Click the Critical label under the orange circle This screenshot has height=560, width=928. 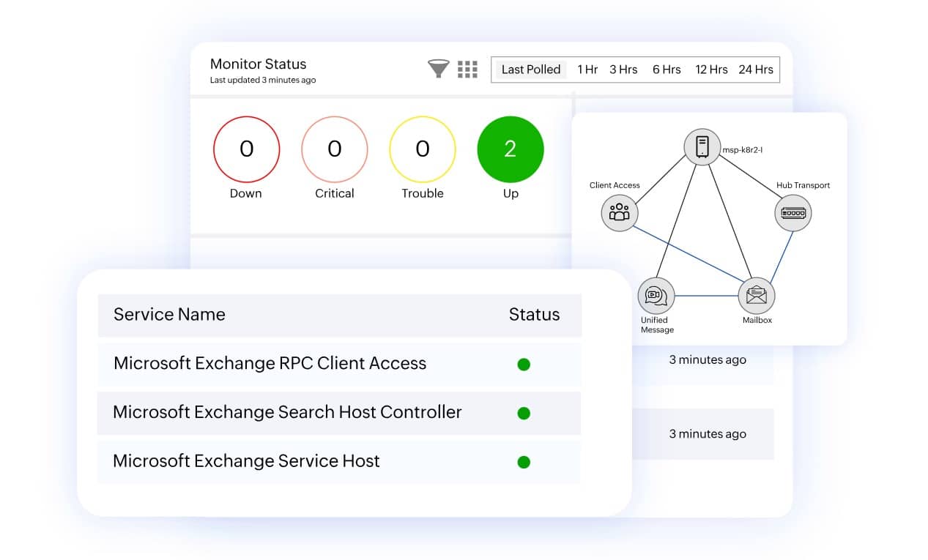point(335,193)
